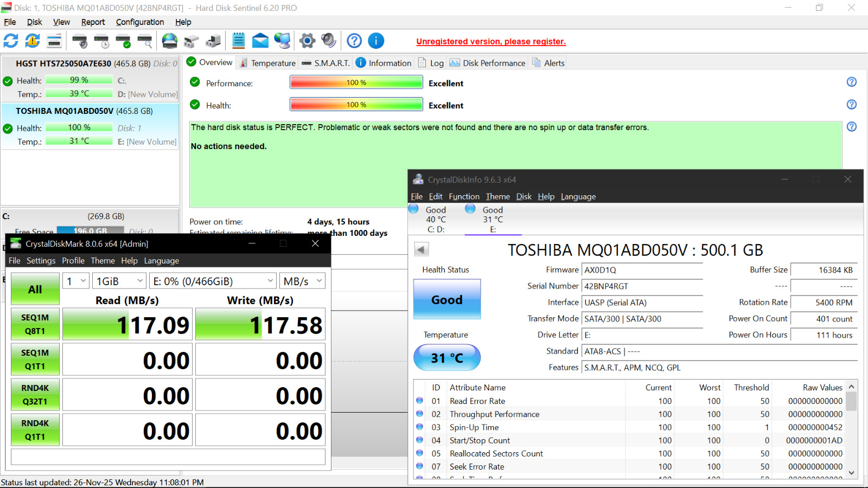Screen dimensions: 868x488
Task: Select the E: disk entry in CrystalDiskInfo
Action: tap(492, 220)
